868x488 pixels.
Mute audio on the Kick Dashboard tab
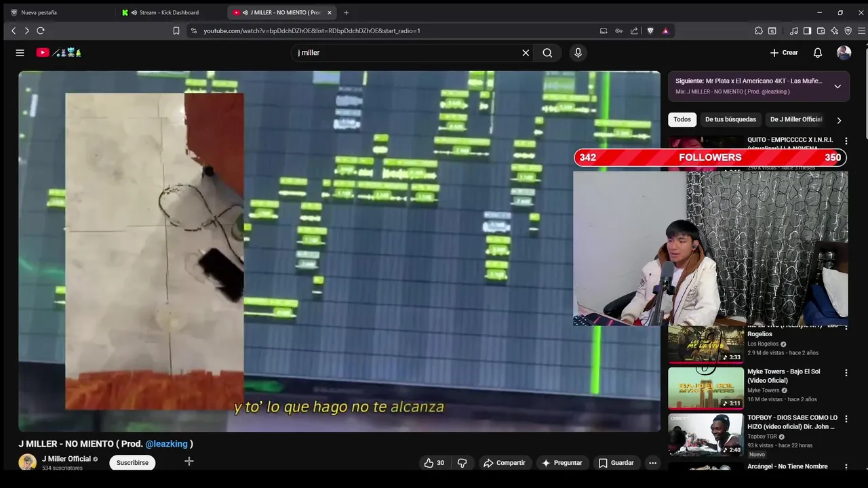pyautogui.click(x=134, y=12)
